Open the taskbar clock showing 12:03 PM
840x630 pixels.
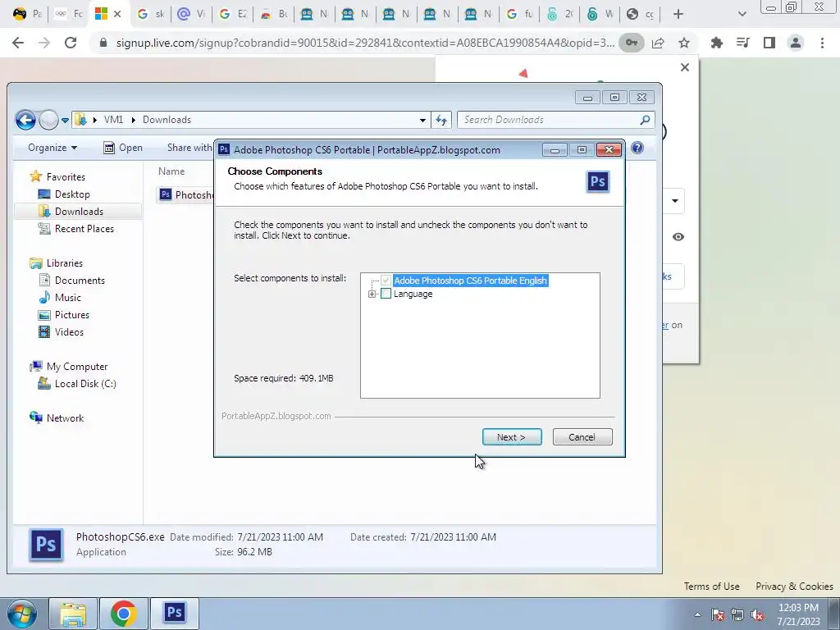tap(798, 614)
